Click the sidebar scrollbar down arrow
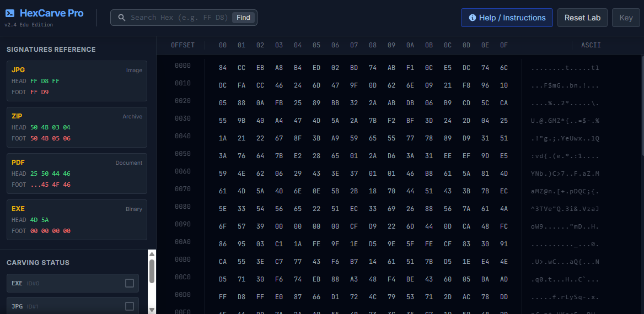644x314 pixels. tap(152, 310)
